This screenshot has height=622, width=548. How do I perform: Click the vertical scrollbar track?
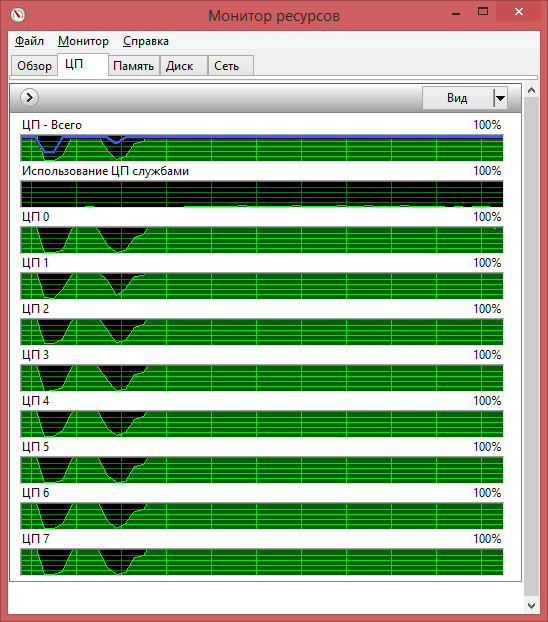(x=531, y=348)
